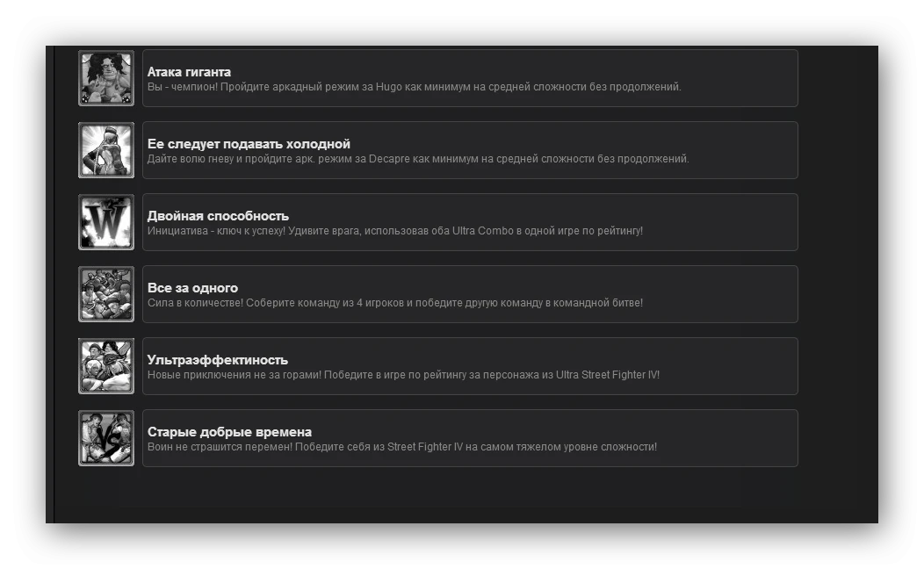Viewport: 924px width, 569px height.
Task: Select the W double ultra icon
Action: [106, 222]
